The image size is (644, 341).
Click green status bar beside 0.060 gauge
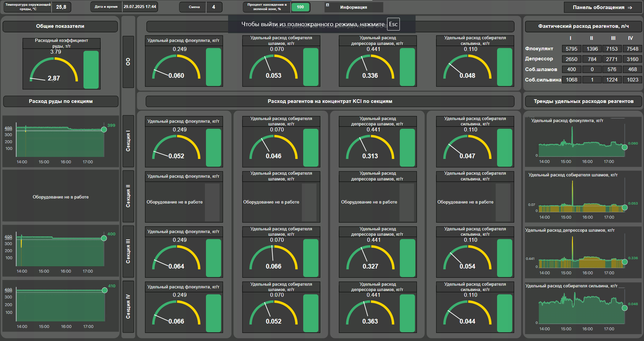(x=213, y=67)
